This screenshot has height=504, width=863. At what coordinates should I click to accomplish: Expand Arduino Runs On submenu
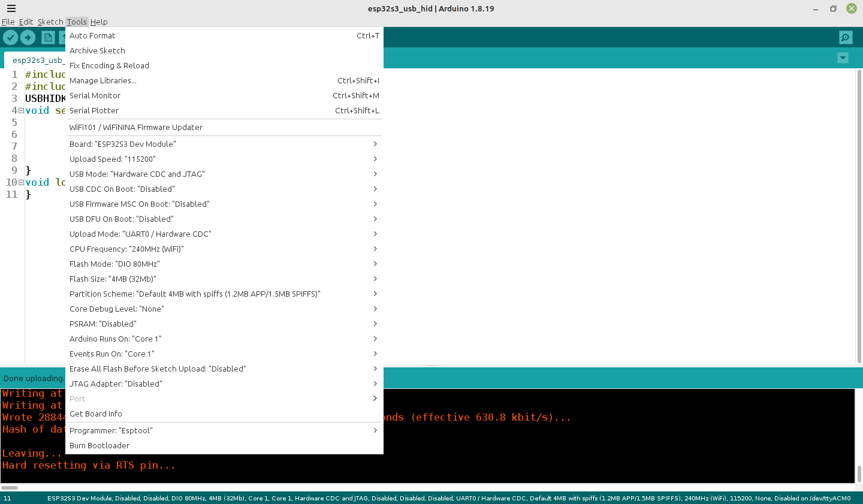[x=224, y=339]
